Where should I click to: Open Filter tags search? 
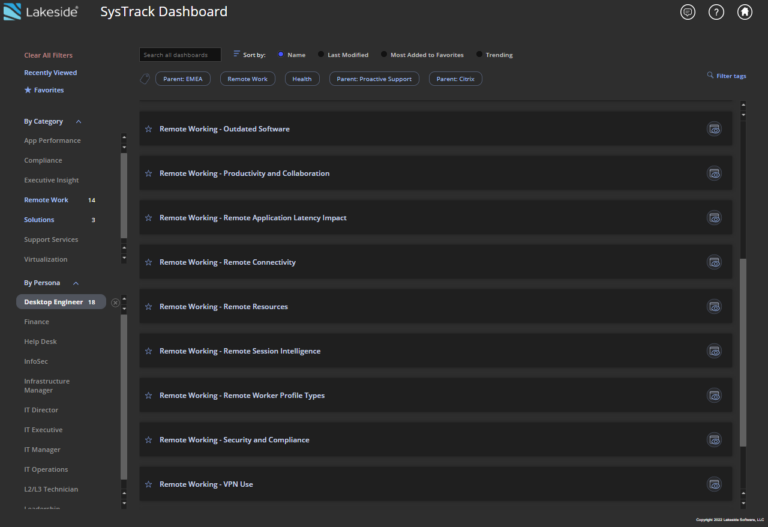[726, 76]
